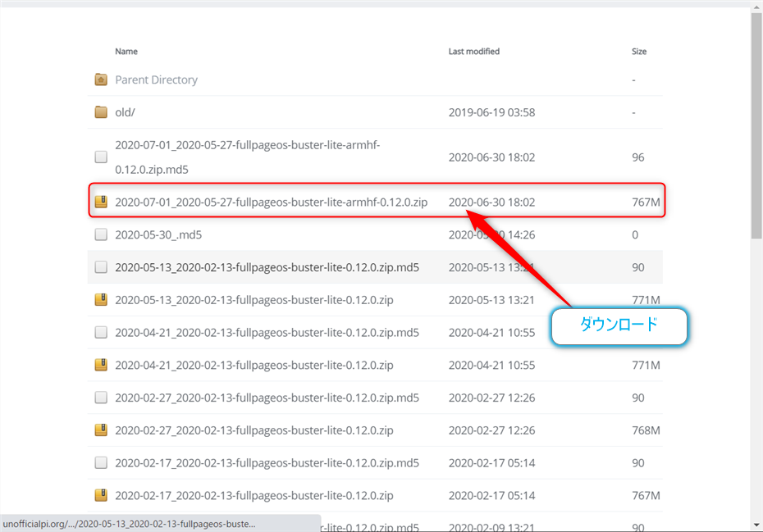Click the 2020-06-30 18:02 date of zip.md5 row
Image resolution: width=763 pixels, height=532 pixels.
(491, 157)
